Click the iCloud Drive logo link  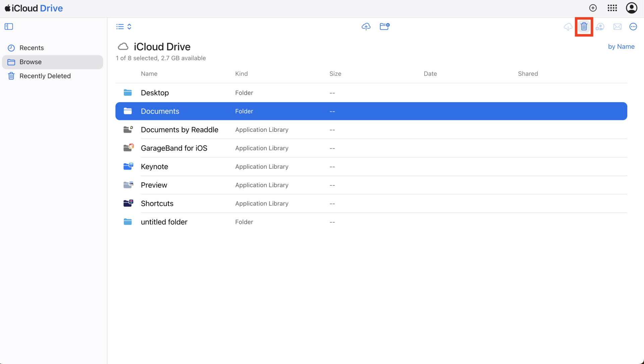(34, 8)
